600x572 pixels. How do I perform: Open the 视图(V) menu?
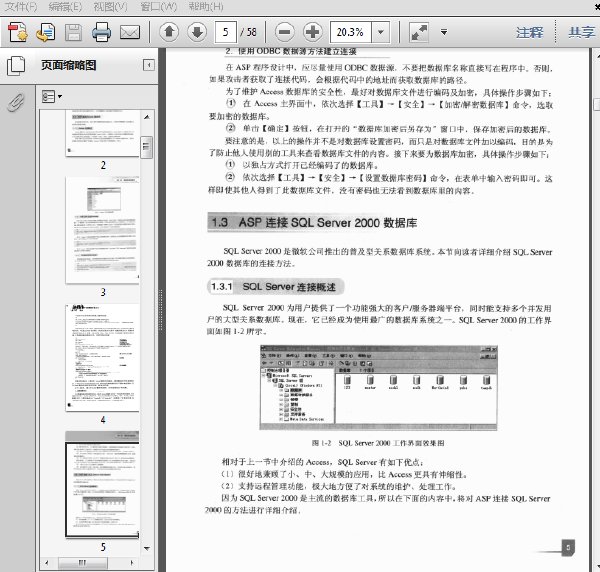110,7
